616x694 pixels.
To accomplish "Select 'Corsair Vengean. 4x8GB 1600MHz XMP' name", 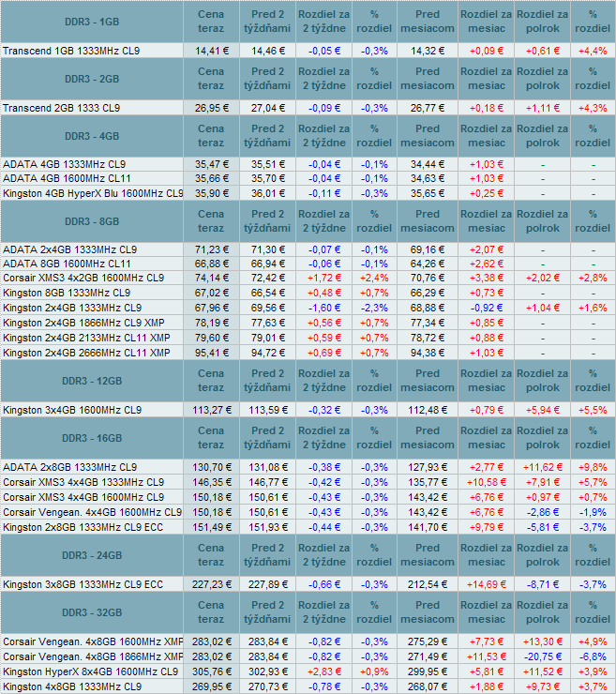I will (93, 641).
